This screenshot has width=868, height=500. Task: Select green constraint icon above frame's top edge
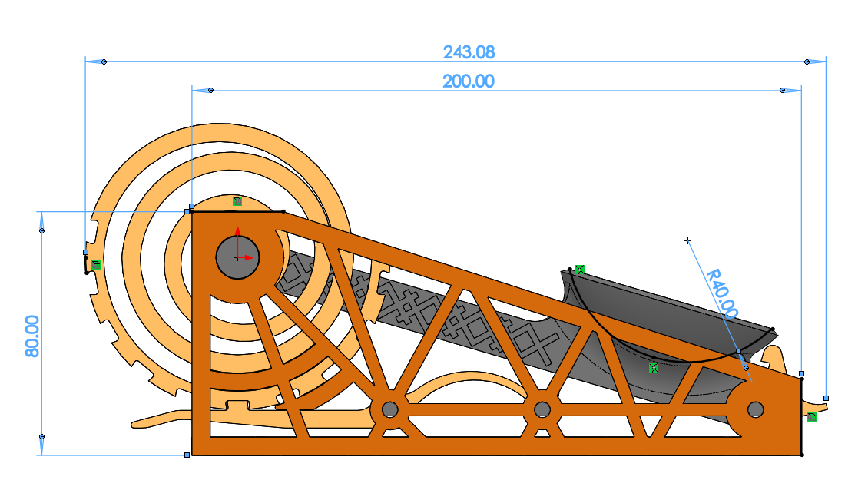pos(237,201)
